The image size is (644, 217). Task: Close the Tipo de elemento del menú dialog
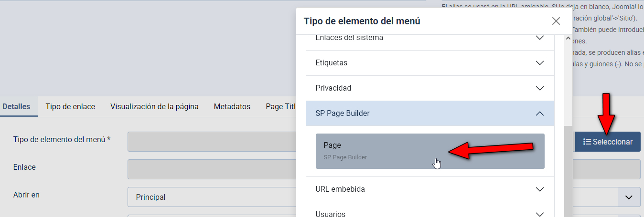tap(556, 21)
